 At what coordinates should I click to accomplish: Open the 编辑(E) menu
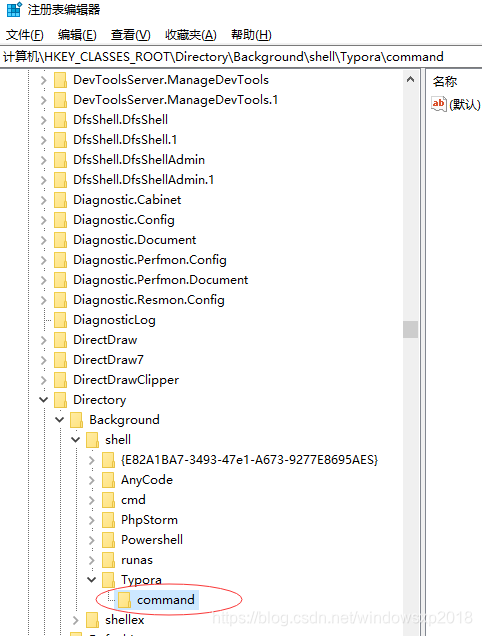[77, 35]
